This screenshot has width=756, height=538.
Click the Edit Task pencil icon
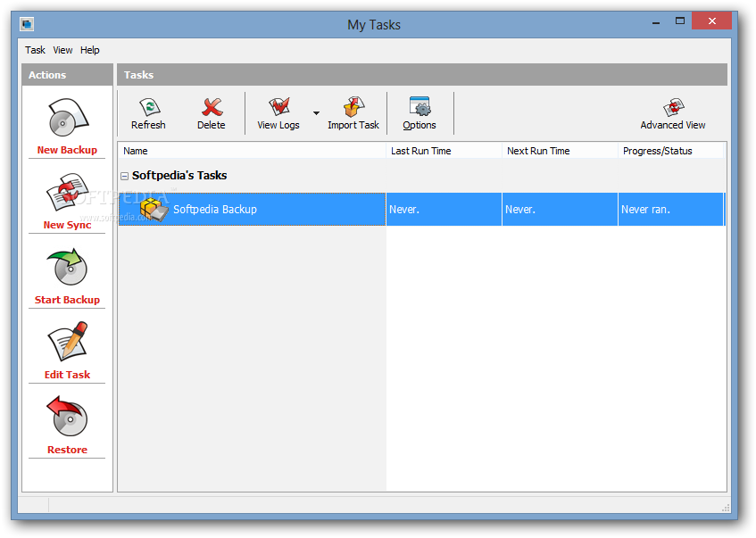(x=68, y=342)
